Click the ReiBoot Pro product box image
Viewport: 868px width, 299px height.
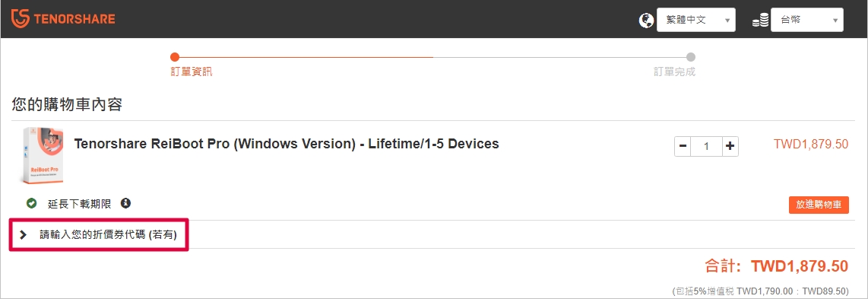coord(42,156)
